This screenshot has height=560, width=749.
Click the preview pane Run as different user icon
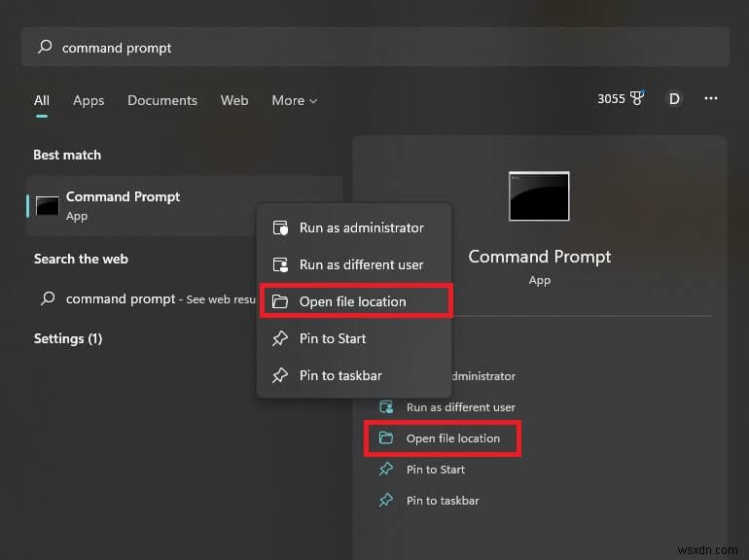point(386,406)
